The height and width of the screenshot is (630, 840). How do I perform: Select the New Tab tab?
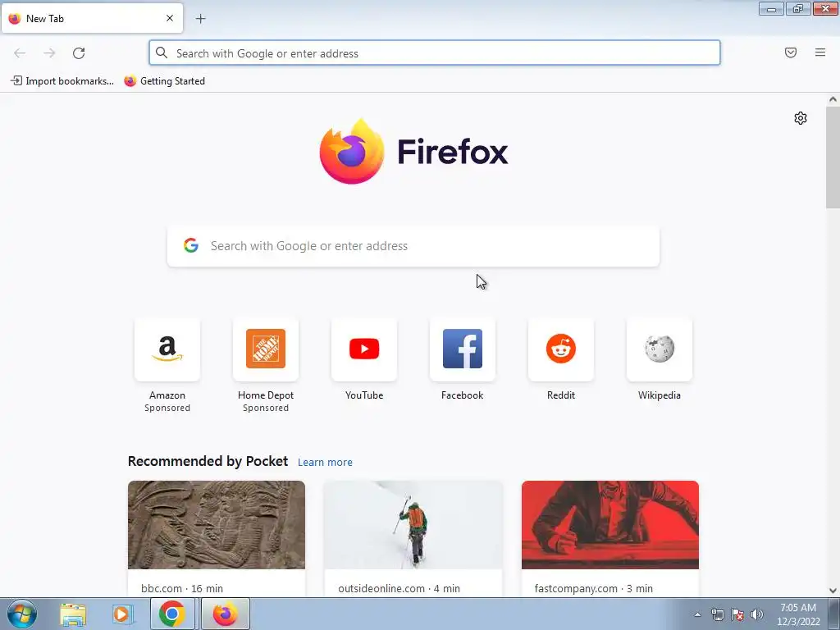[92, 18]
